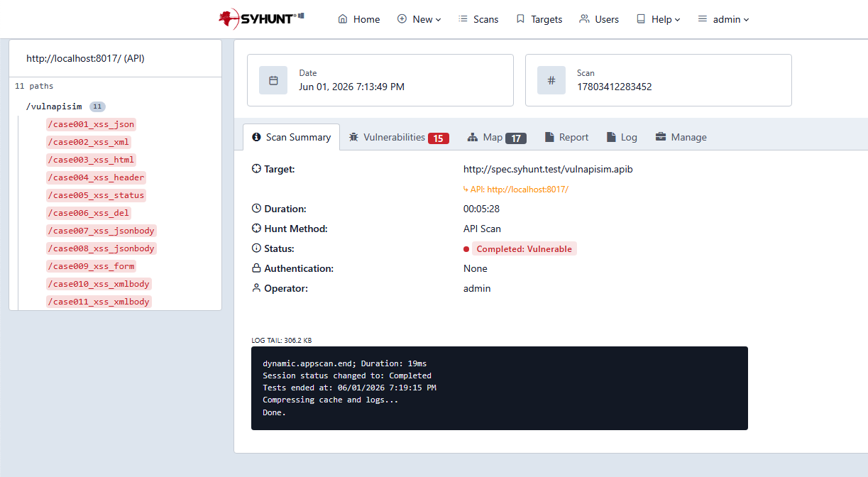Select the /case009_xss_form path
868x477 pixels.
pyautogui.click(x=91, y=266)
